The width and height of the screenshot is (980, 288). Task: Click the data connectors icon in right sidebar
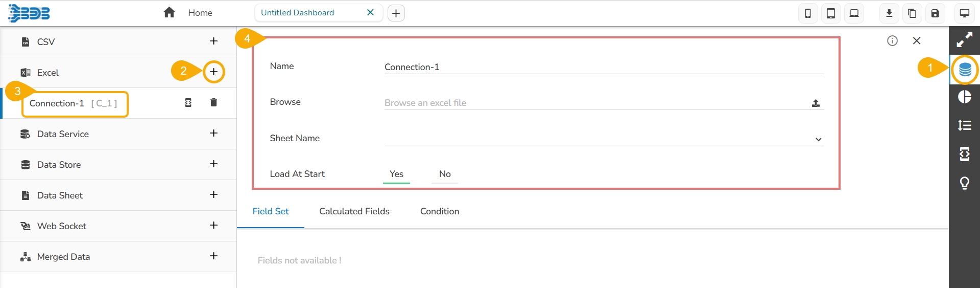click(x=965, y=70)
